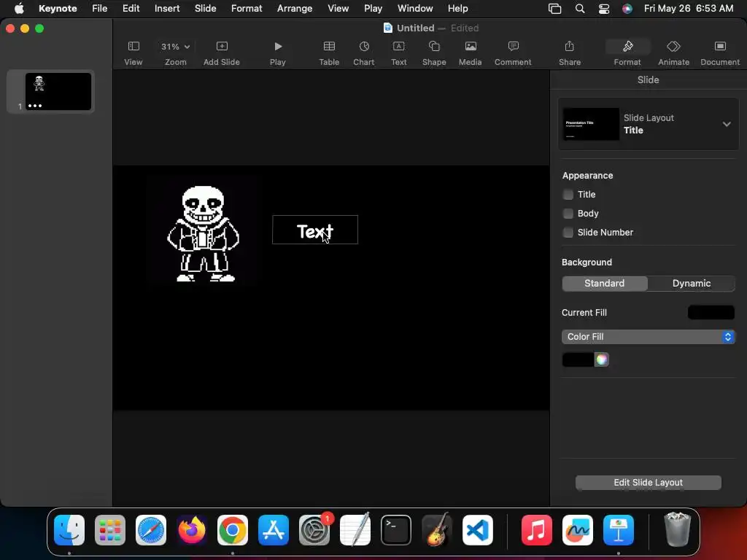This screenshot has width=747, height=560.
Task: Open the View menu in the menu bar
Action: pyautogui.click(x=338, y=8)
